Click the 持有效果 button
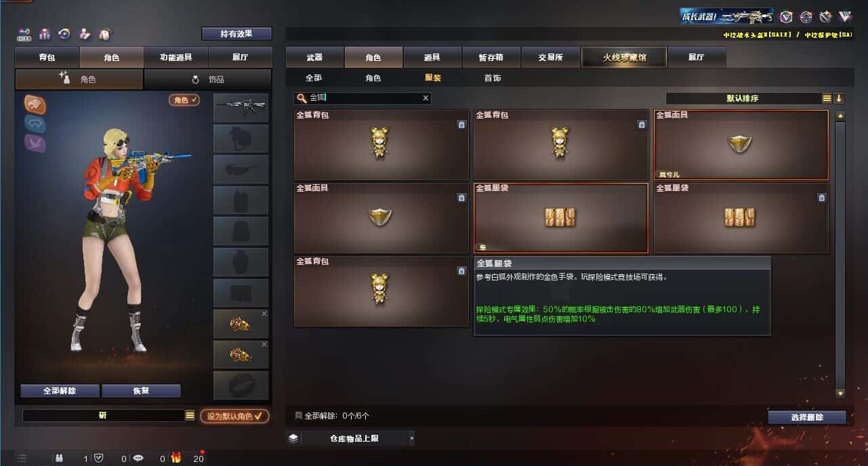 236,34
